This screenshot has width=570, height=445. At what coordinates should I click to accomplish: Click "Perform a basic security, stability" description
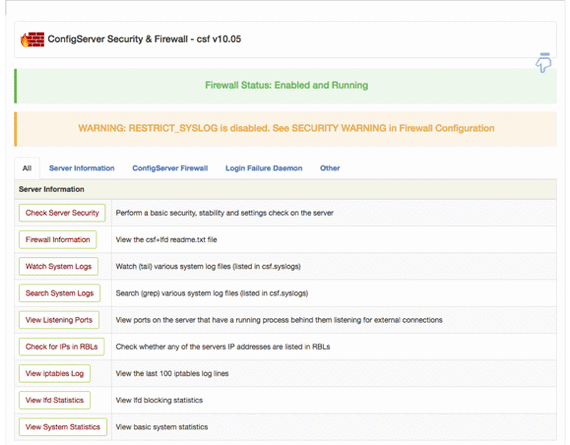pyautogui.click(x=224, y=213)
